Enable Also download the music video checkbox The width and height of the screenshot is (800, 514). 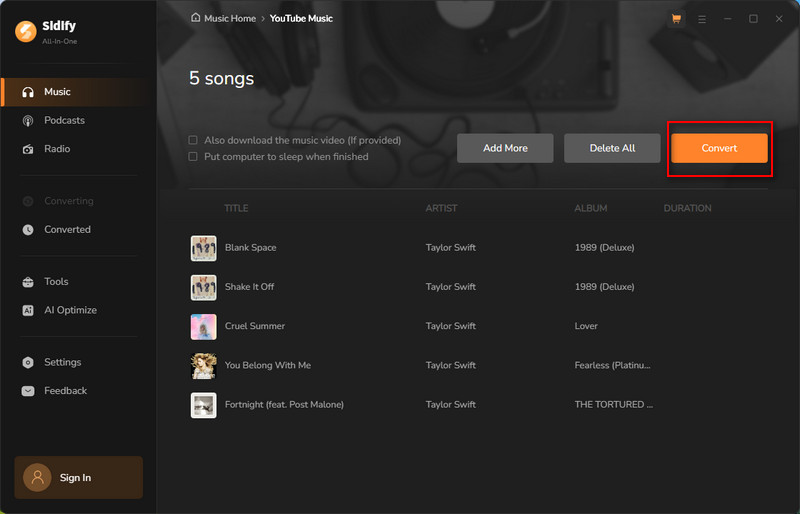[193, 140]
